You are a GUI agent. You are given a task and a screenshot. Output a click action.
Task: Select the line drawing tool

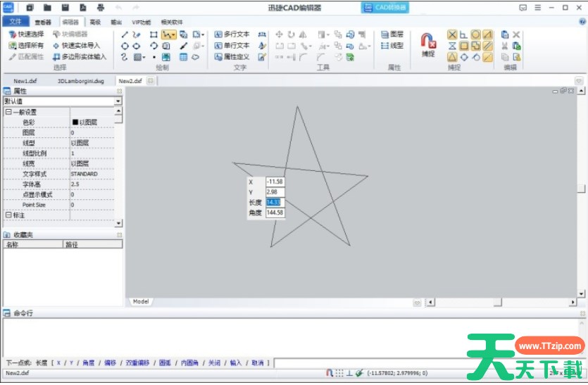[125, 34]
